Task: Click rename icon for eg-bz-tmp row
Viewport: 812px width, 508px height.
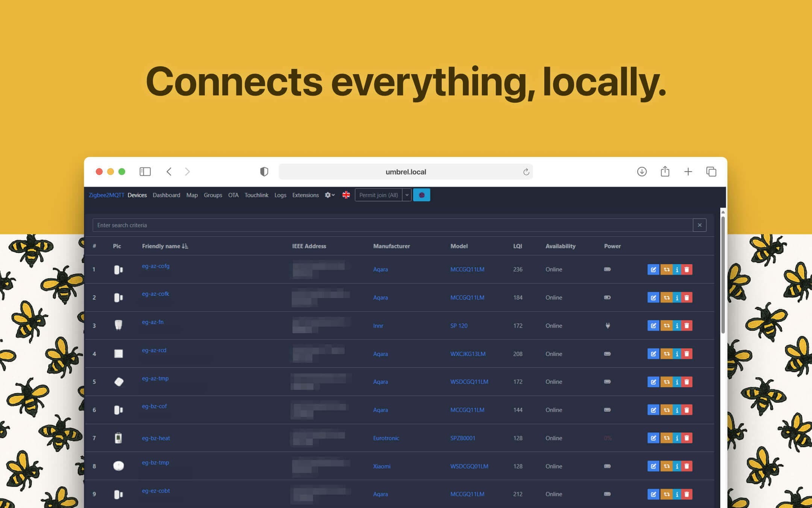Action: coord(653,466)
